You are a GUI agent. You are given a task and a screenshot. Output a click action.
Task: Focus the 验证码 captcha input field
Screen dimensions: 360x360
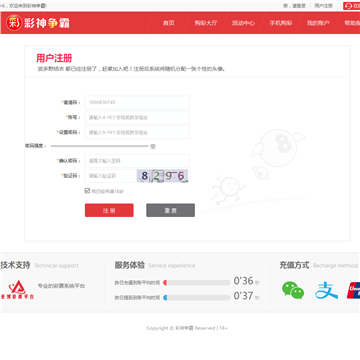111,176
